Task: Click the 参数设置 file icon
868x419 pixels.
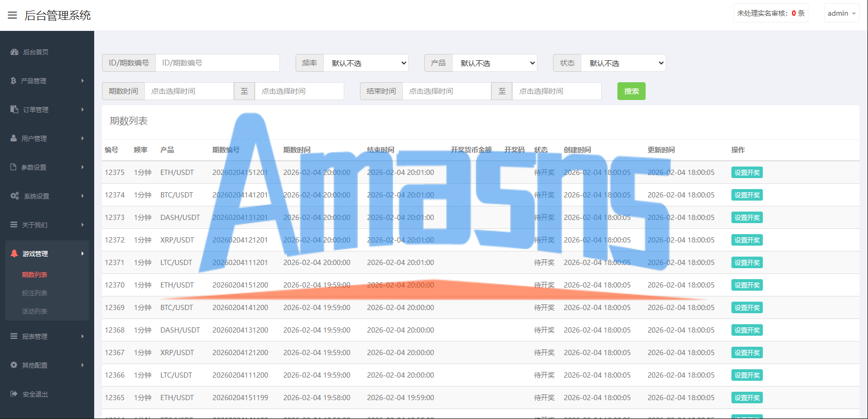Action: click(14, 167)
